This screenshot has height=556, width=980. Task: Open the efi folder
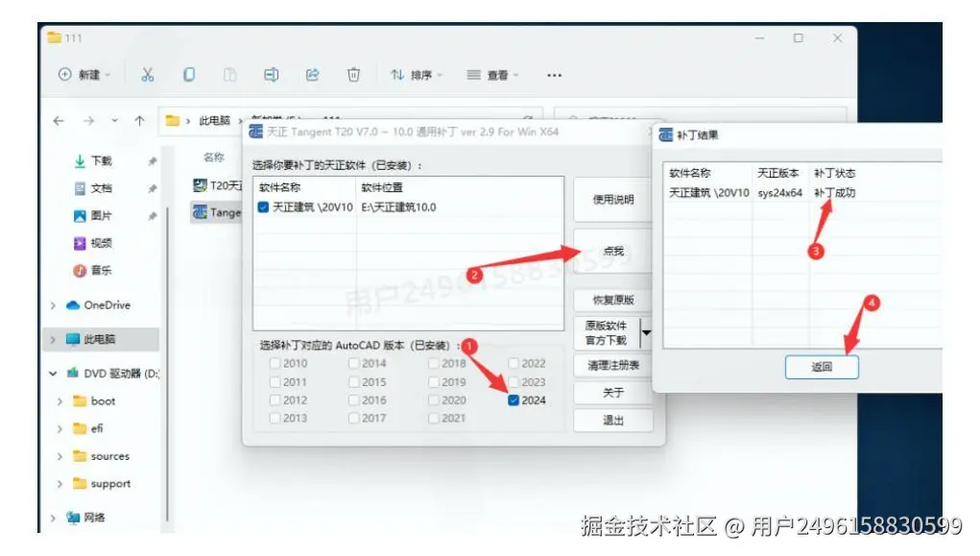coord(96,428)
